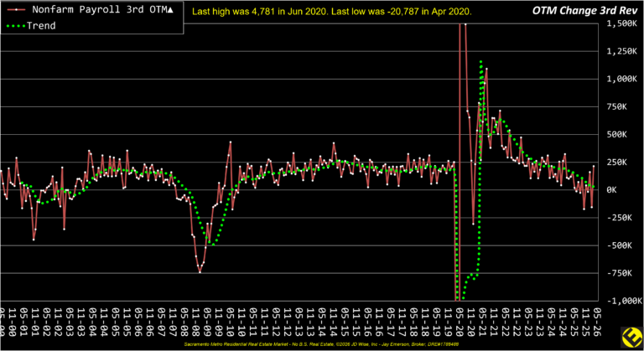Click the 11-00 x-axis date label
Image resolution: width=644 pixels, height=351 pixels.
pyautogui.click(x=13, y=323)
